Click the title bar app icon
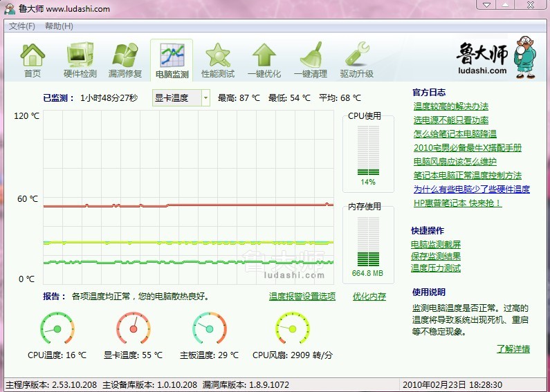The height and width of the screenshot is (392, 550). click(x=10, y=9)
